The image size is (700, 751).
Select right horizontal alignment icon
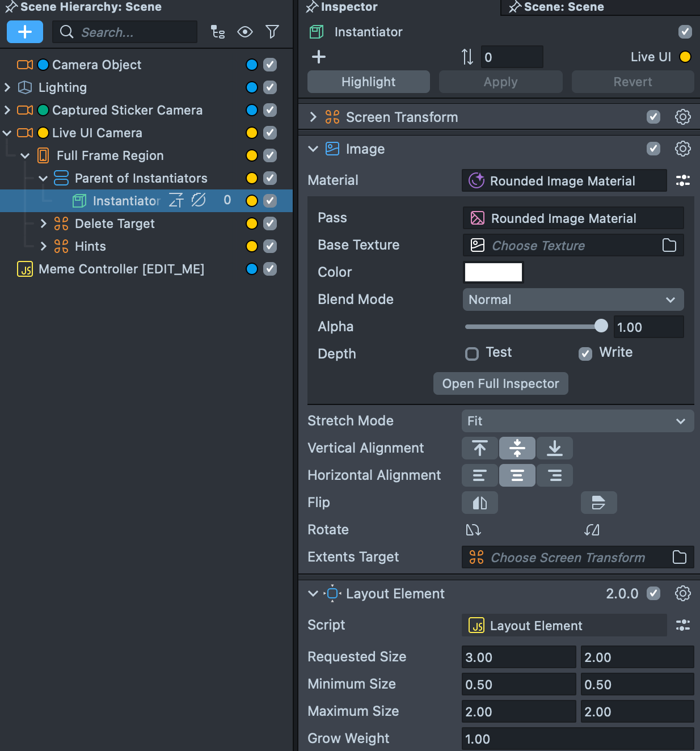[x=555, y=475]
